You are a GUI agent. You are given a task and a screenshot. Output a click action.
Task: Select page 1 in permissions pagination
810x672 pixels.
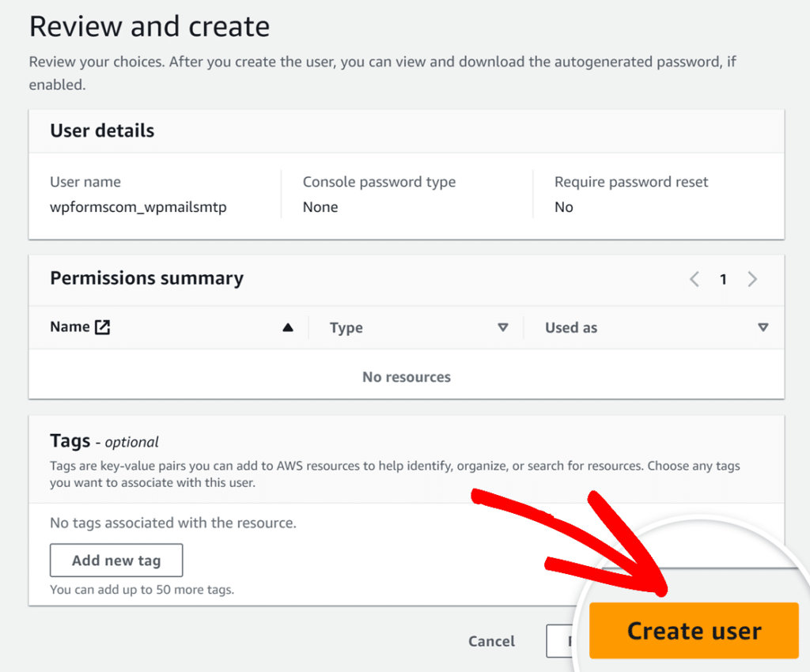723,279
